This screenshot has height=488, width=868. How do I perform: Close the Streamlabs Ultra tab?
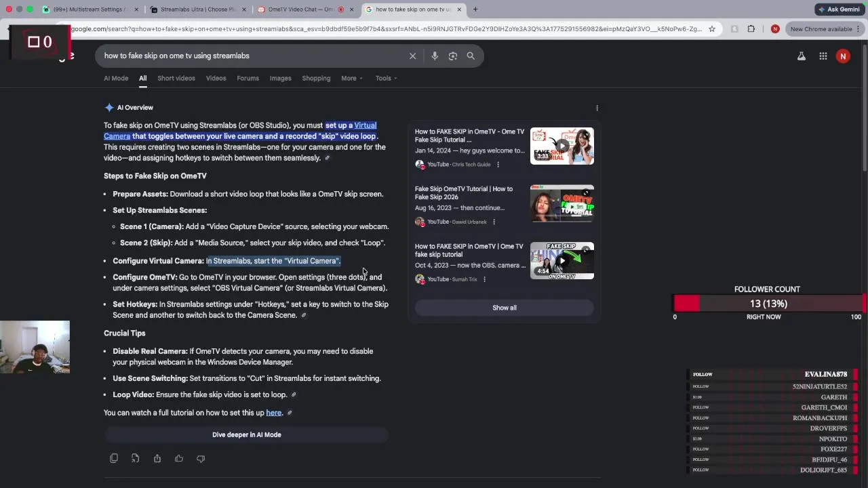tap(244, 9)
